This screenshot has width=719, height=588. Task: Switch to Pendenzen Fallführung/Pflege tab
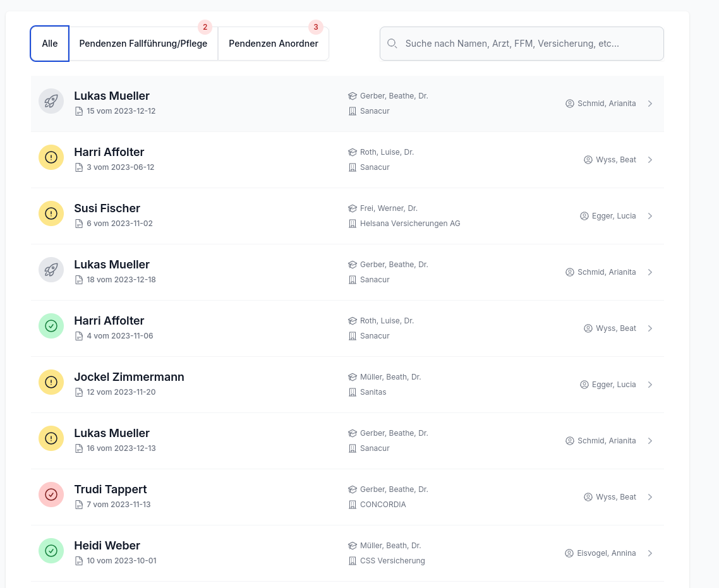[143, 44]
